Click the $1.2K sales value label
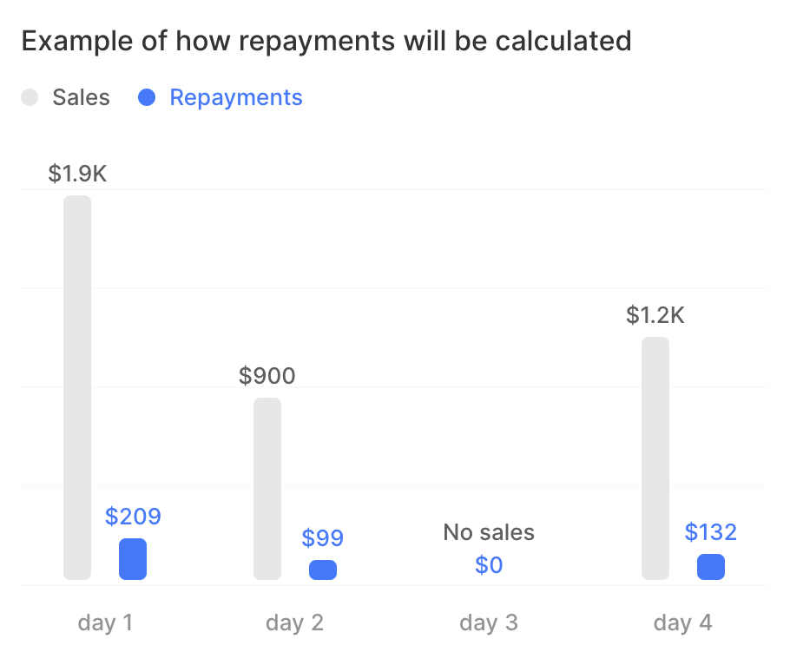Screen dimensions: 790x672 (x=655, y=315)
